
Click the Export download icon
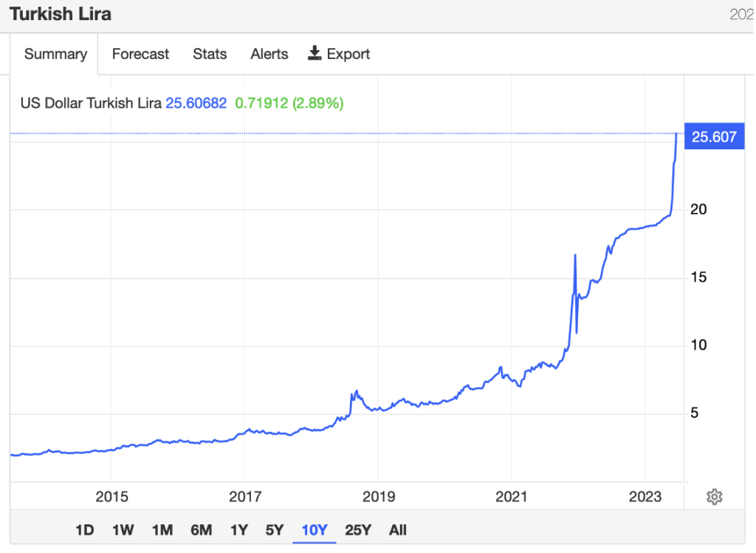pos(315,53)
